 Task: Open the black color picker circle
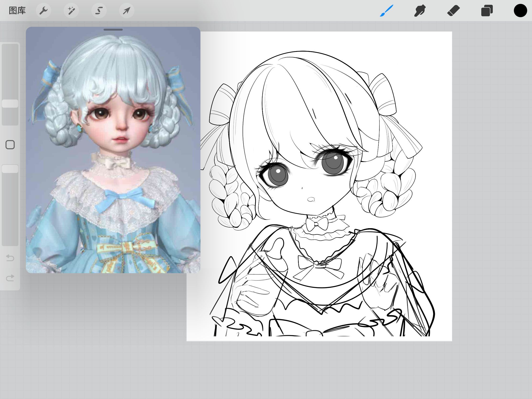tap(520, 11)
